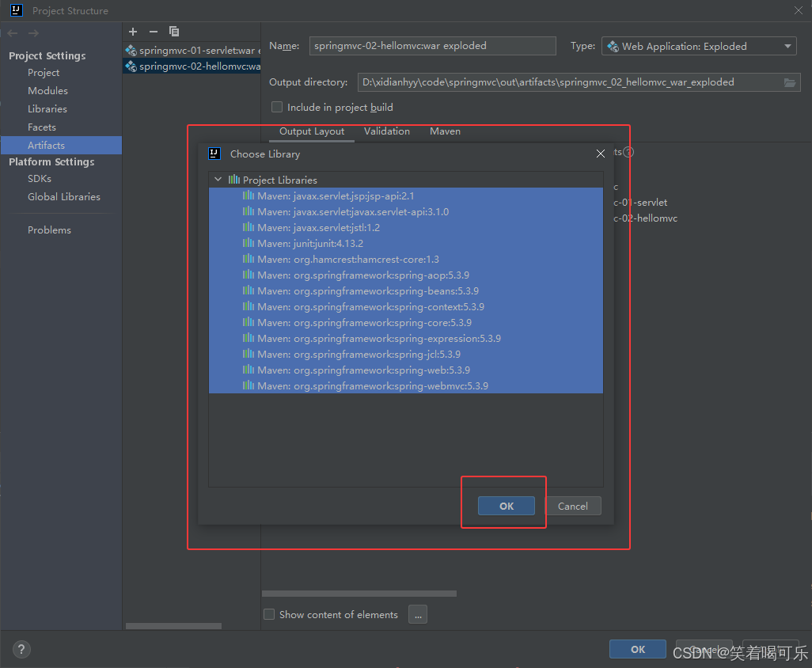Remove selected artifact with minus icon
The height and width of the screenshot is (668, 812).
click(154, 32)
